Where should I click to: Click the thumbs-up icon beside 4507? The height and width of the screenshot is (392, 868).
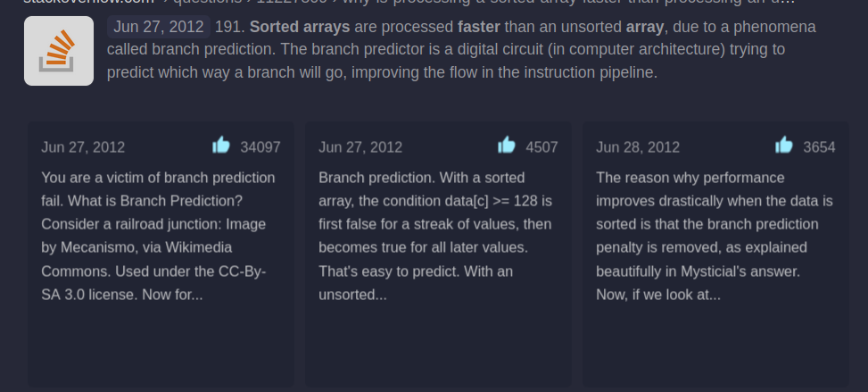pos(507,146)
